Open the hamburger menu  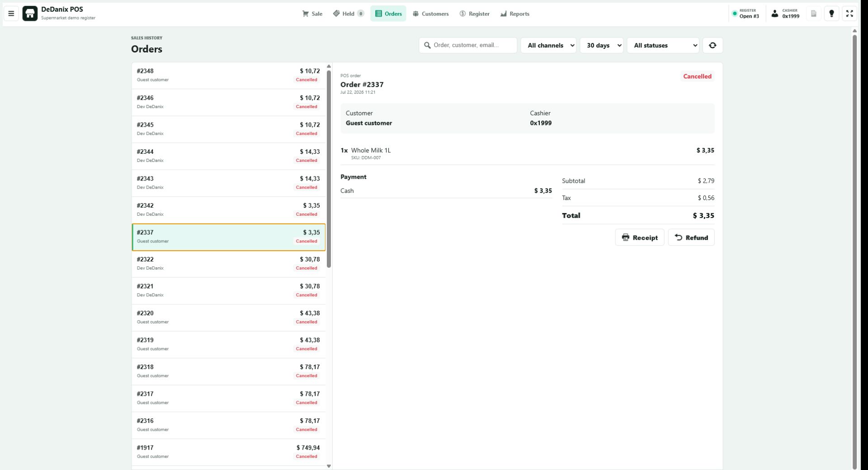[x=11, y=14]
